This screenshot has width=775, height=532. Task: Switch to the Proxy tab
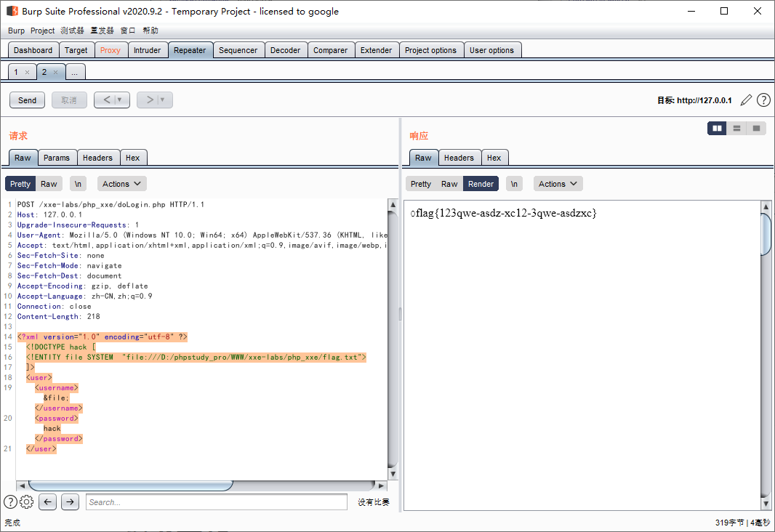click(111, 50)
